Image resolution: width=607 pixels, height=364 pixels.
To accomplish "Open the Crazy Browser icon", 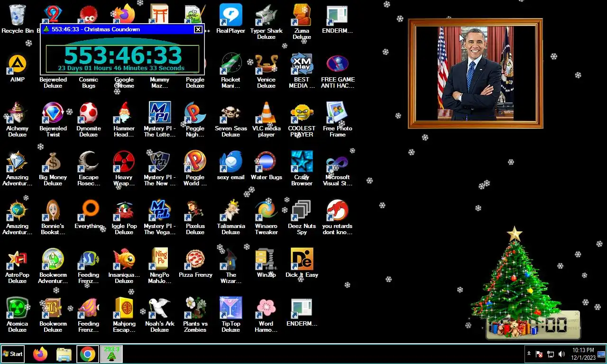I will click(302, 168).
